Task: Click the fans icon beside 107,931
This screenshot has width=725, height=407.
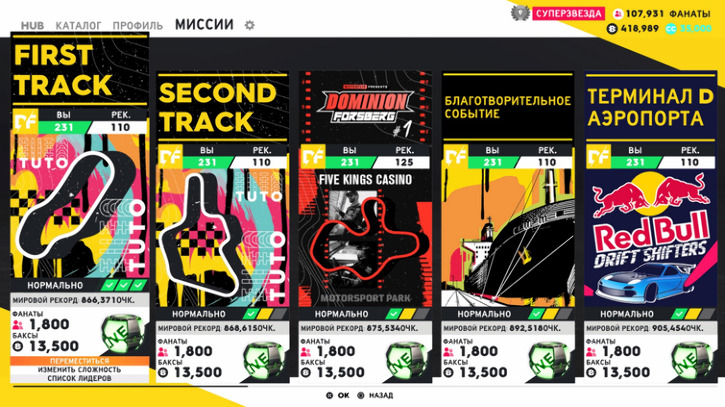Action: pos(618,14)
